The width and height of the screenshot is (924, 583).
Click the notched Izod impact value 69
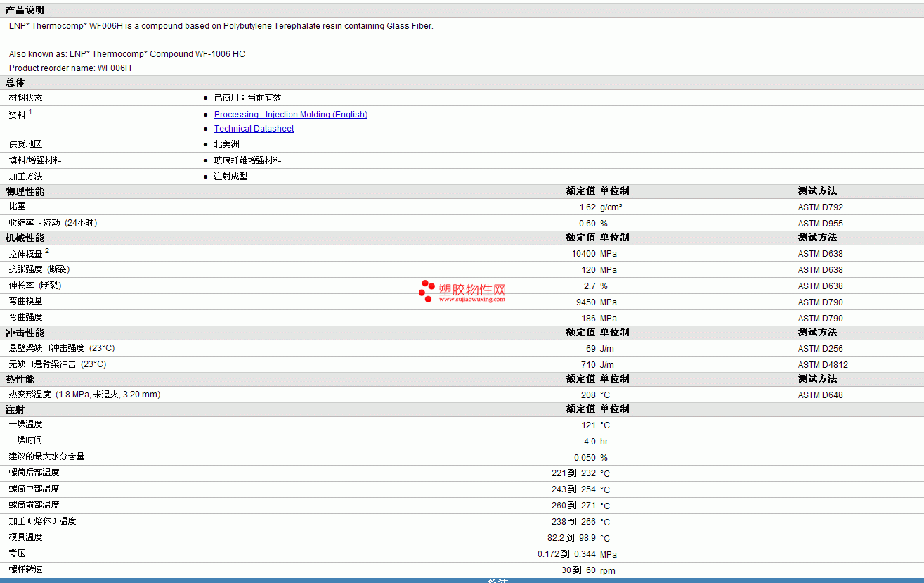pyautogui.click(x=591, y=349)
